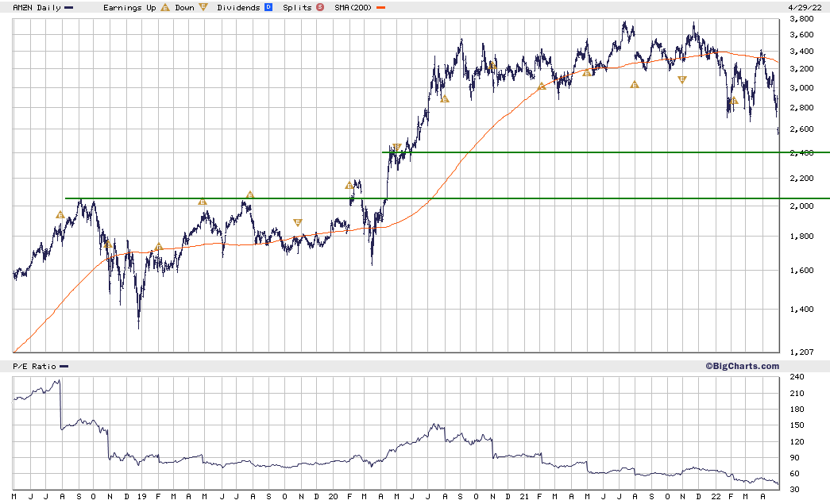Click the orange SMA(200) legend line swatch
The width and height of the screenshot is (830, 504).
pos(380,8)
